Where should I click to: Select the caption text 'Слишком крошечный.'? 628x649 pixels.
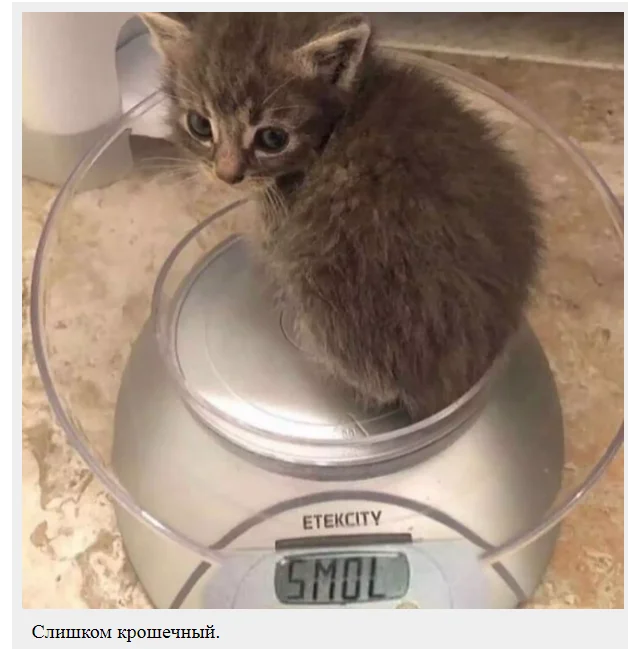click(125, 632)
